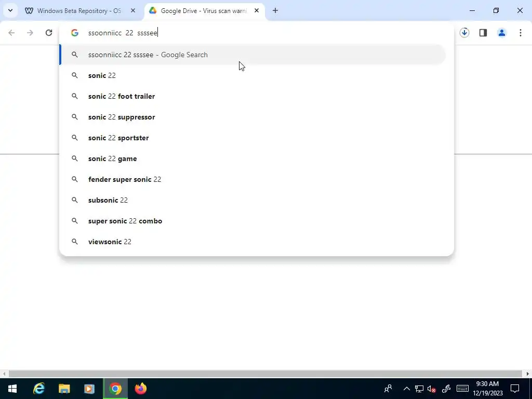This screenshot has height=399, width=532.
Task: Open the tab search dropdown arrow
Action: coord(10,10)
